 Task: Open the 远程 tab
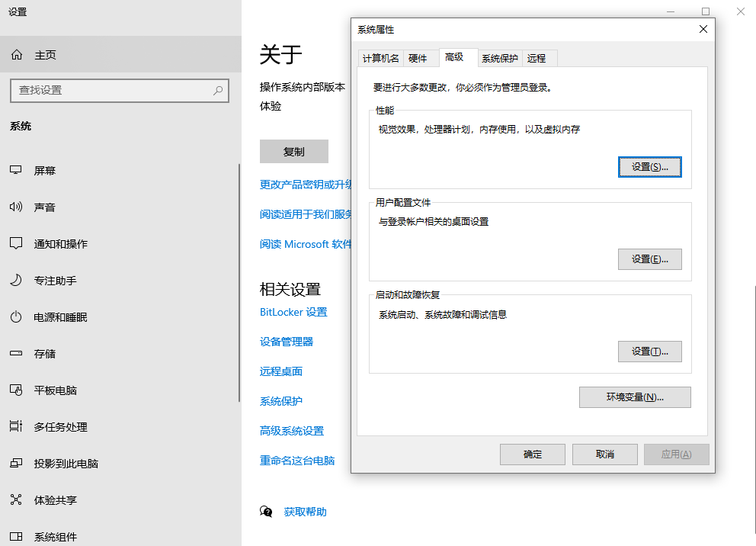(537, 58)
